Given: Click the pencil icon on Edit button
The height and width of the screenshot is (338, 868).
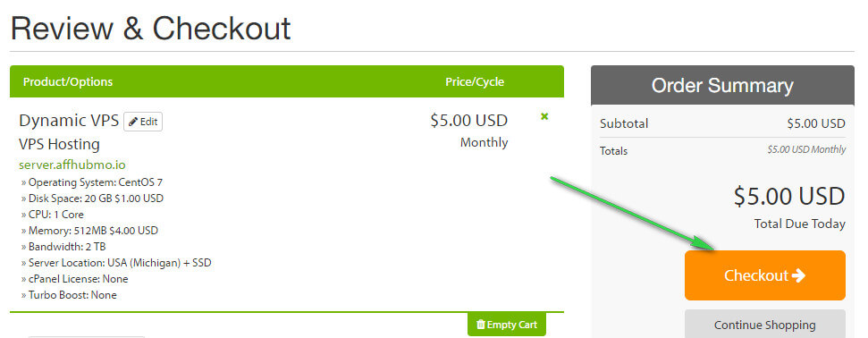Looking at the screenshot, I should [133, 122].
